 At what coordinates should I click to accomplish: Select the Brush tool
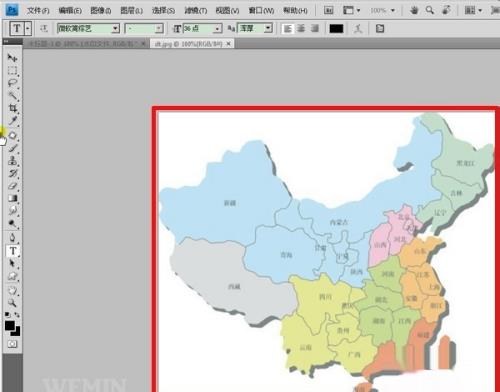(x=12, y=148)
